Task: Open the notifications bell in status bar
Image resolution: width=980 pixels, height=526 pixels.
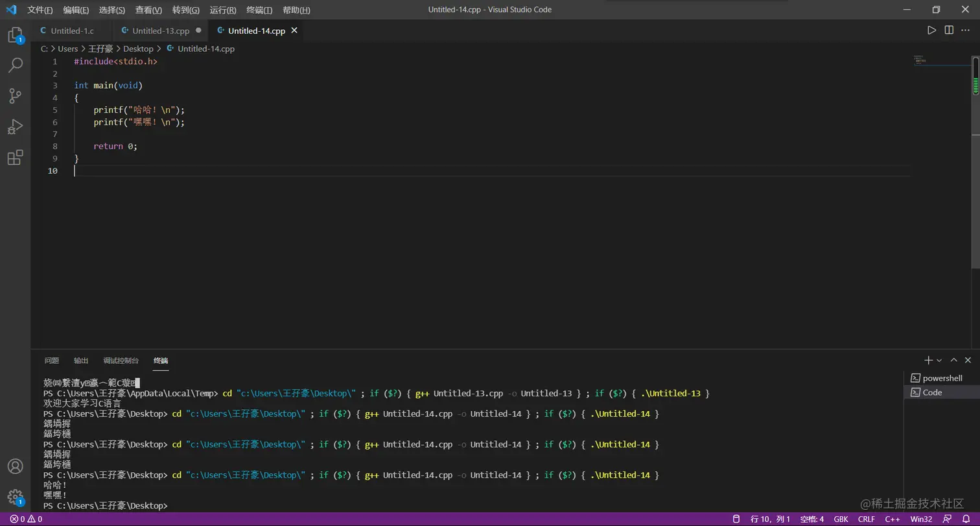Action: [x=966, y=519]
